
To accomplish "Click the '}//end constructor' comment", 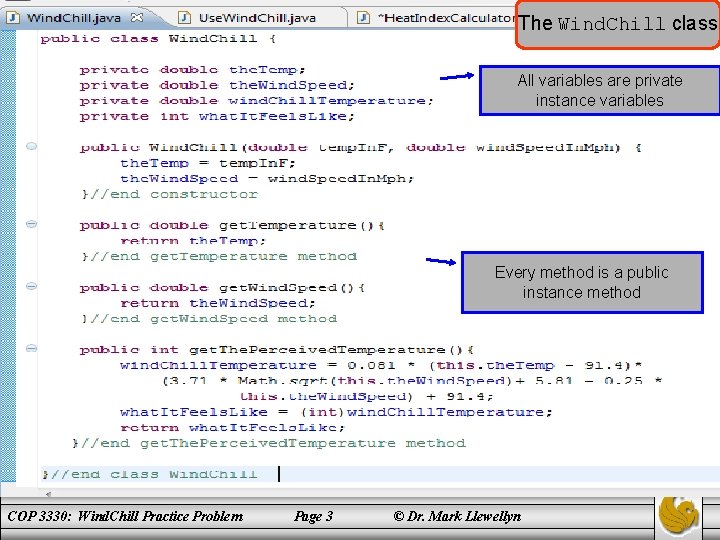I will (x=170, y=194).
